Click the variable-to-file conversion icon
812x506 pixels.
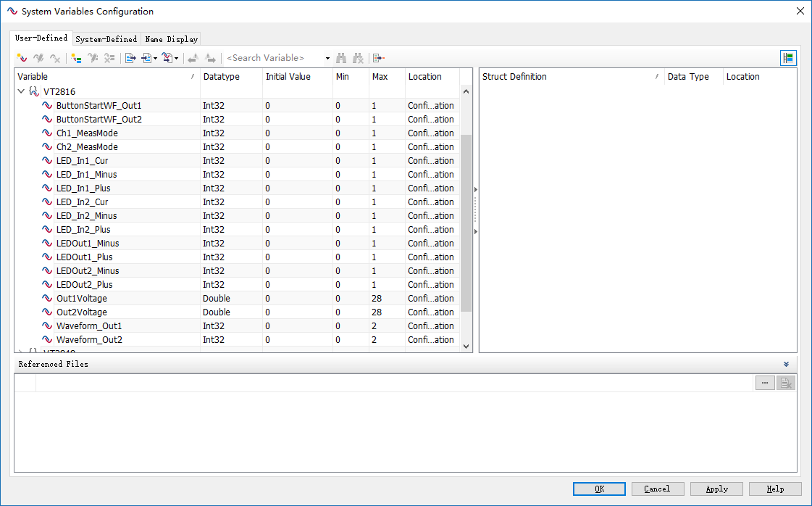(x=167, y=58)
